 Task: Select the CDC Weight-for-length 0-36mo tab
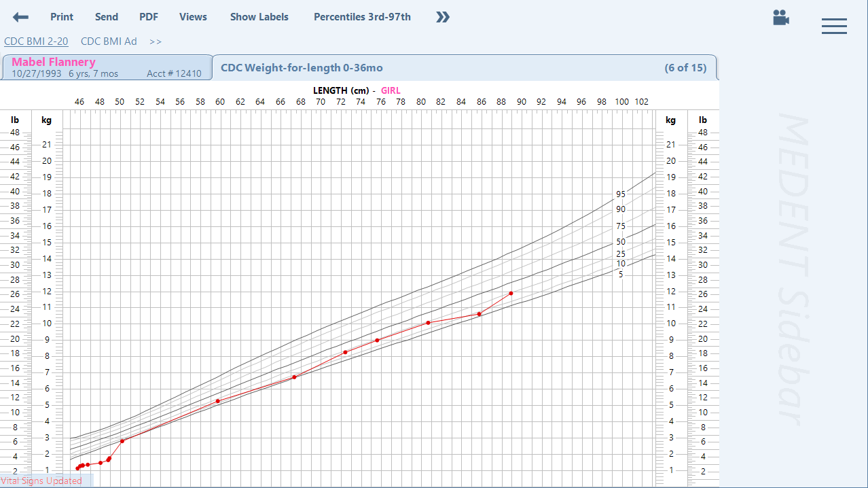(302, 68)
